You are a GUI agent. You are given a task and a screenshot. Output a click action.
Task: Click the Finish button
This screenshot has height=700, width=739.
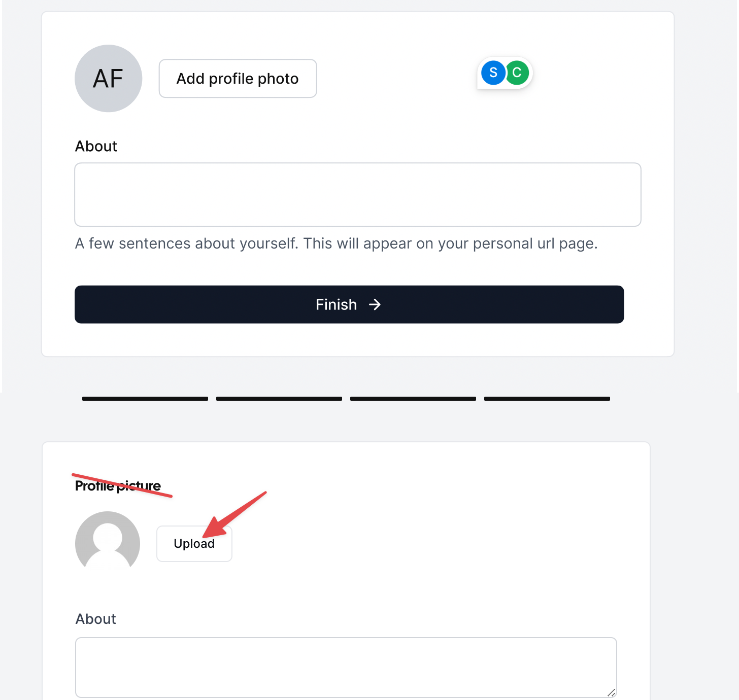point(349,304)
